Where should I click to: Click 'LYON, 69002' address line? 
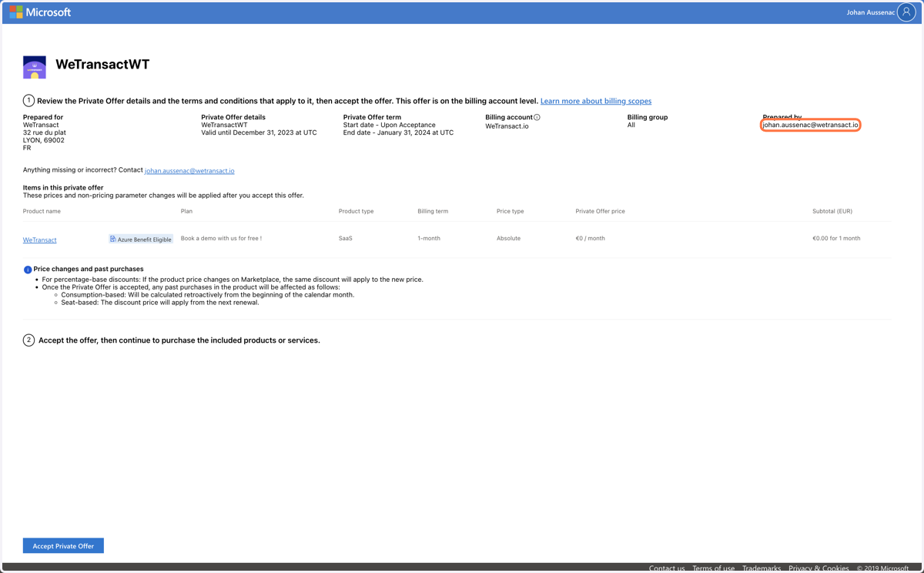[x=44, y=140]
